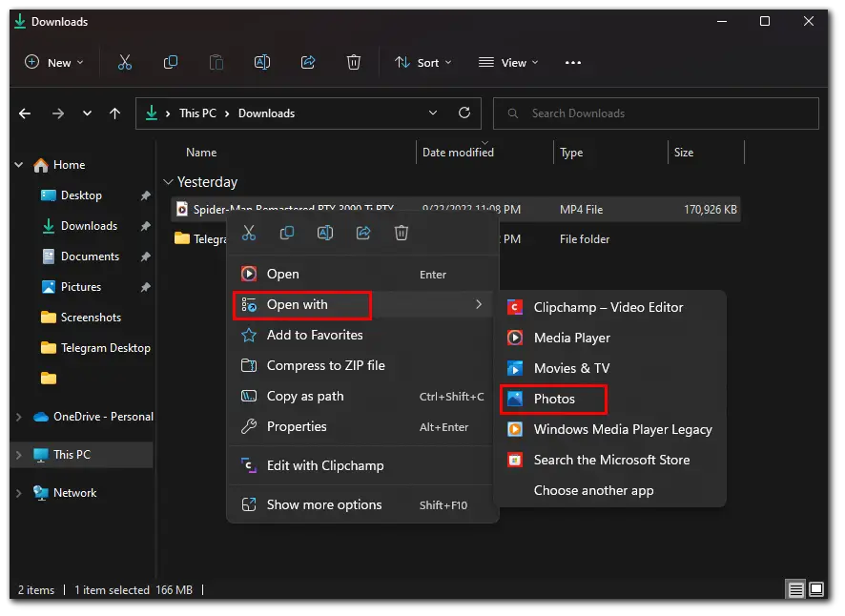Click the pin icon beside Pictures
The height and width of the screenshot is (616, 845).
pos(145,287)
